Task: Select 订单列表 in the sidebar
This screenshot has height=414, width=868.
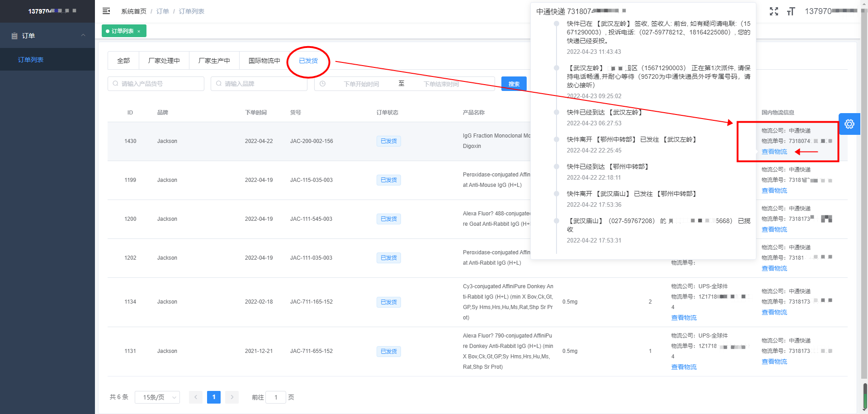Action: pyautogui.click(x=31, y=60)
